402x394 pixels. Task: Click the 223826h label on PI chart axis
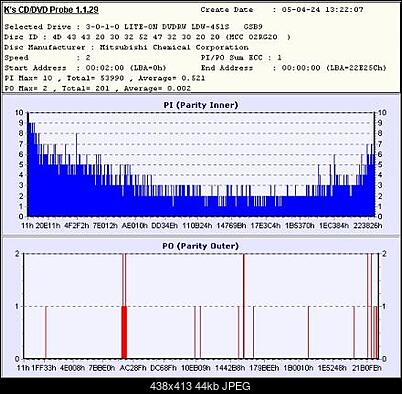pos(368,226)
